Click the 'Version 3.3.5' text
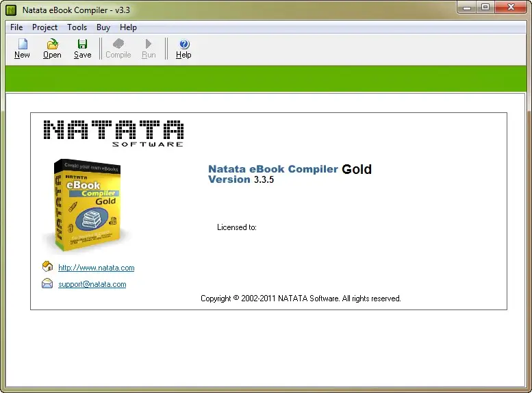This screenshot has height=393, width=532. pyautogui.click(x=241, y=179)
